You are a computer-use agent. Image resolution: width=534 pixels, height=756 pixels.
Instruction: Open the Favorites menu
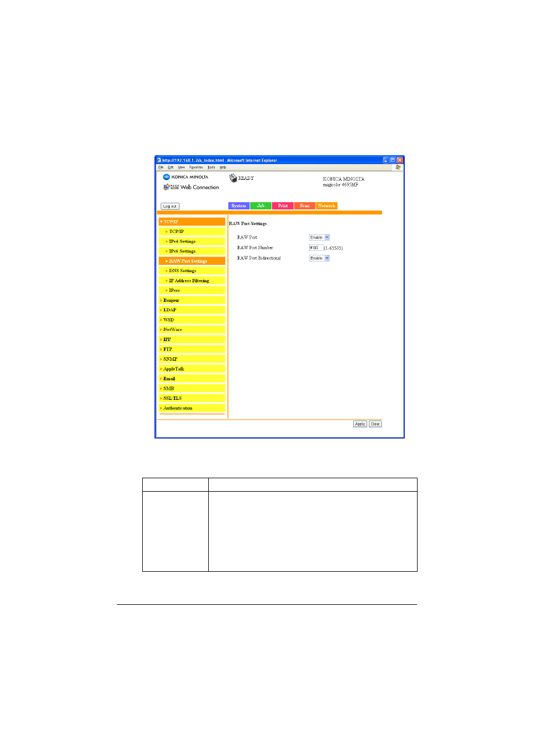point(196,167)
